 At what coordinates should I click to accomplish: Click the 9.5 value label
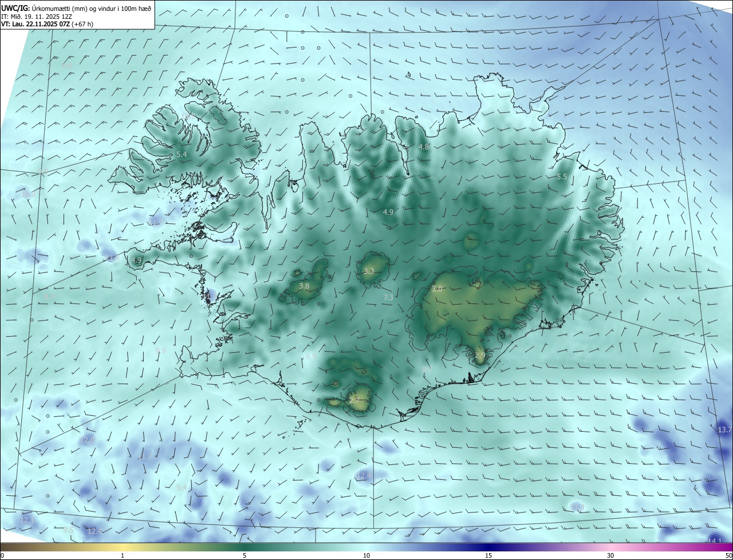[68, 530]
